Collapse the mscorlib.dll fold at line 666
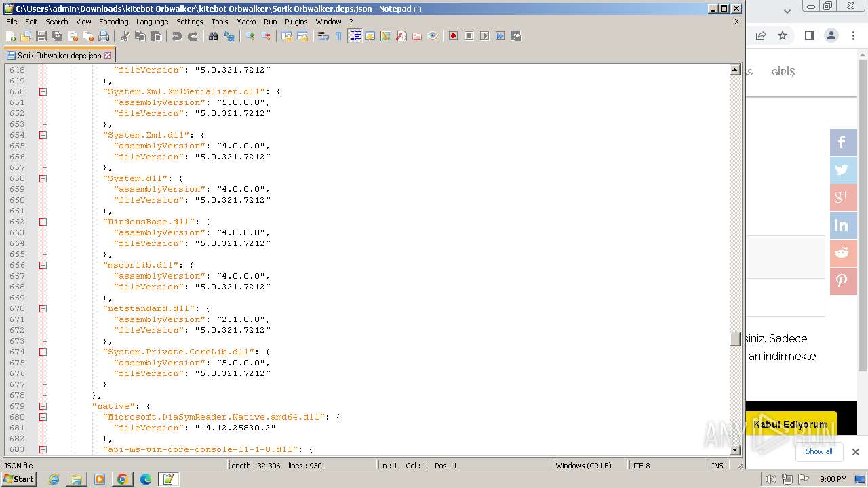This screenshot has height=488, width=868. click(x=43, y=265)
